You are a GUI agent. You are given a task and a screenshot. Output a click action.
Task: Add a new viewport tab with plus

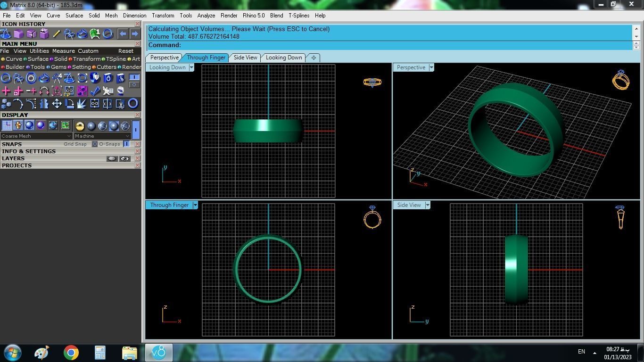tap(314, 58)
